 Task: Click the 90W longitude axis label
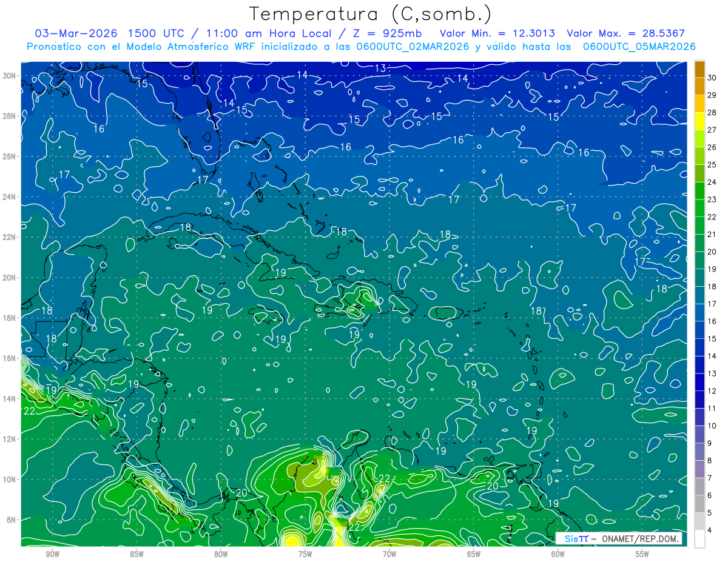pyautogui.click(x=52, y=554)
